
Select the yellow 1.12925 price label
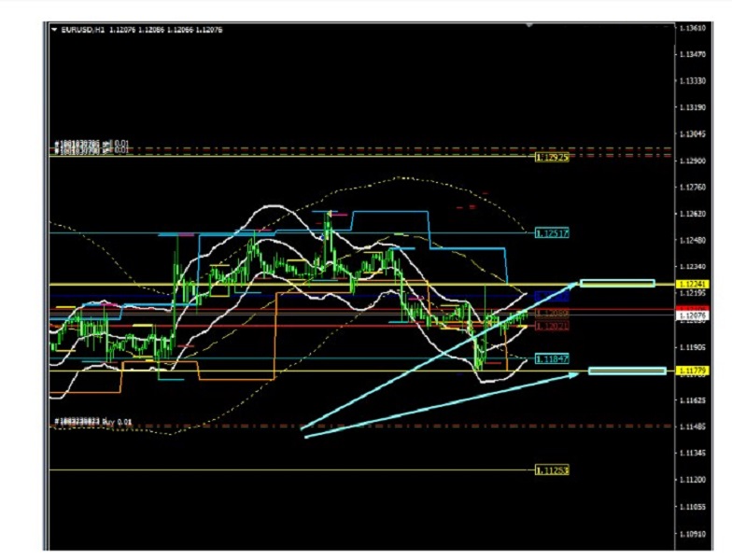[552, 158]
